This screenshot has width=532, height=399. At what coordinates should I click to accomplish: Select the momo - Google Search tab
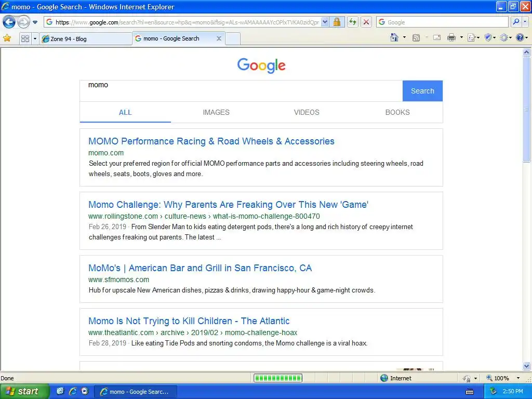click(x=174, y=38)
